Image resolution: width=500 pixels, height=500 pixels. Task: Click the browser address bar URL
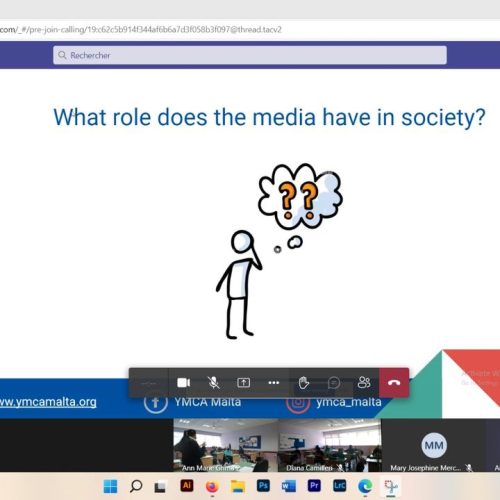(x=141, y=29)
